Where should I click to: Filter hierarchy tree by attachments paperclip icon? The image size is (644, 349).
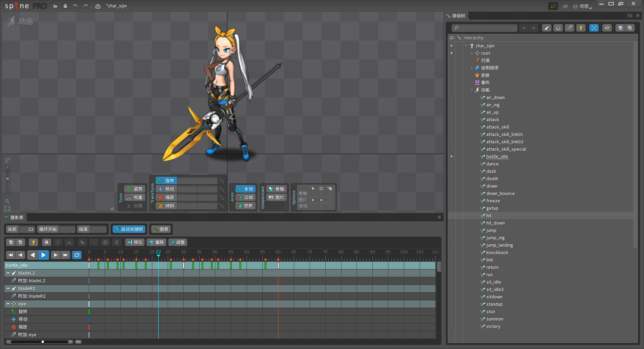pyautogui.click(x=570, y=28)
